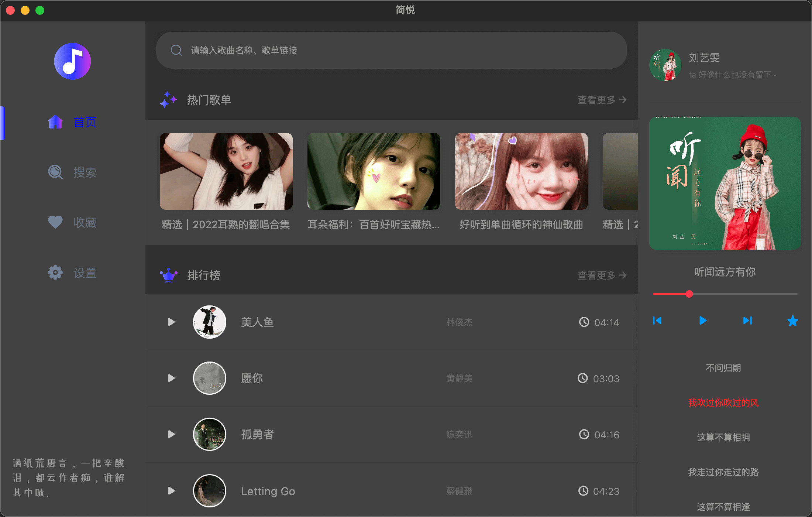The width and height of the screenshot is (812, 517).
Task: Expand 查看更多 for 排行榜
Action: pos(602,275)
